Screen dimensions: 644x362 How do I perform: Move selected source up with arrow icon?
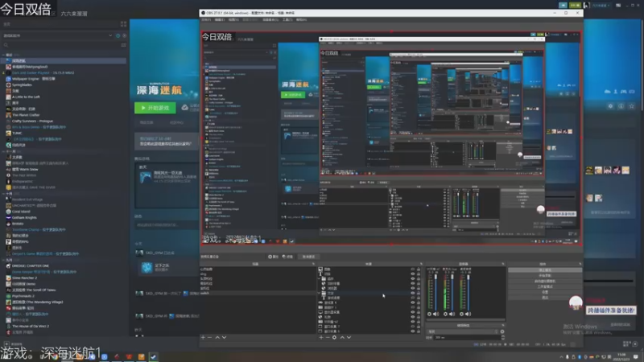[342, 337]
